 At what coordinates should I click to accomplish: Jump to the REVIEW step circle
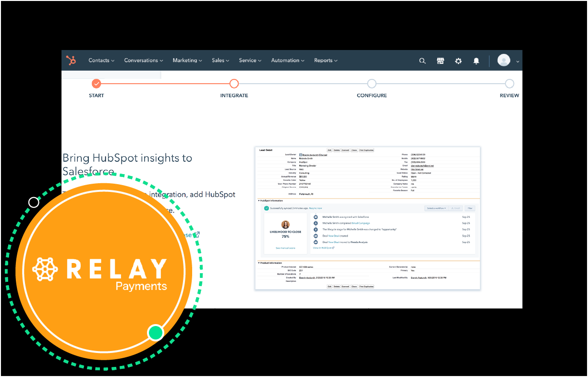coord(509,84)
